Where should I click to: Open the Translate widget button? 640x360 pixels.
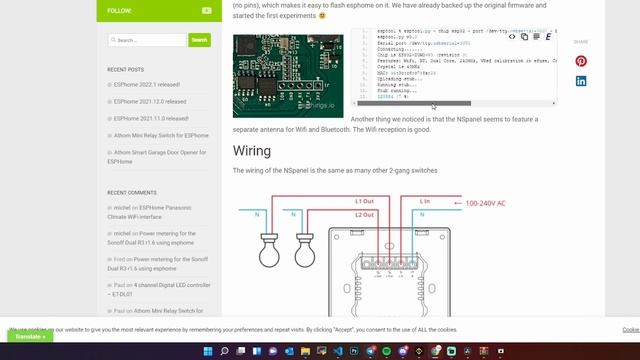[x=30, y=337]
